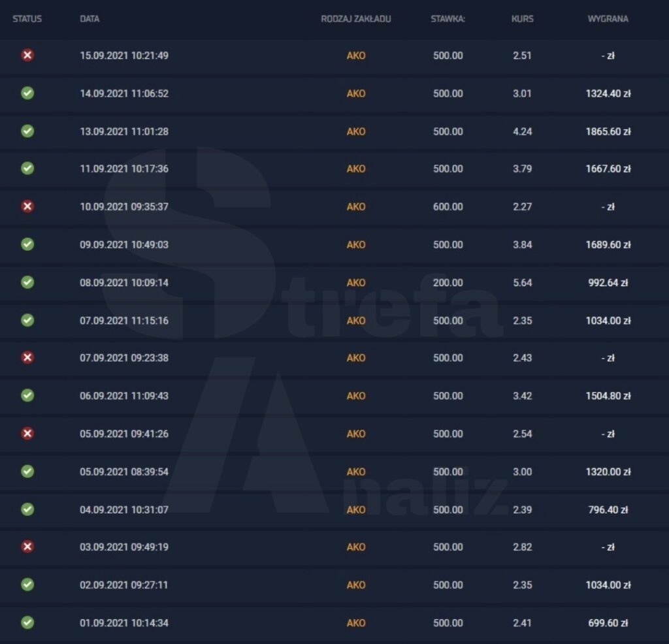Screen dimensions: 669x644
Task: Click winnings 699.60 zł
Action: 608,622
